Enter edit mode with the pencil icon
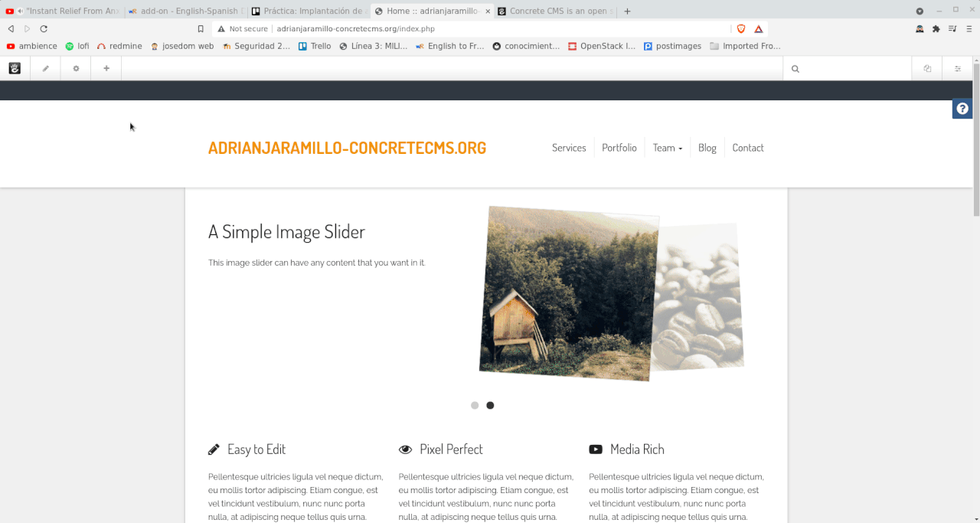980x523 pixels. 45,69
